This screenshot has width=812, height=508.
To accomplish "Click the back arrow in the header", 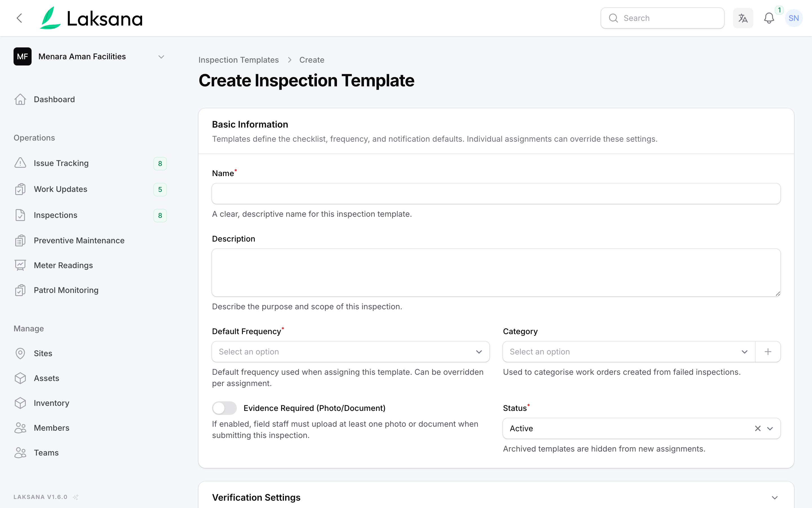I will (x=19, y=18).
